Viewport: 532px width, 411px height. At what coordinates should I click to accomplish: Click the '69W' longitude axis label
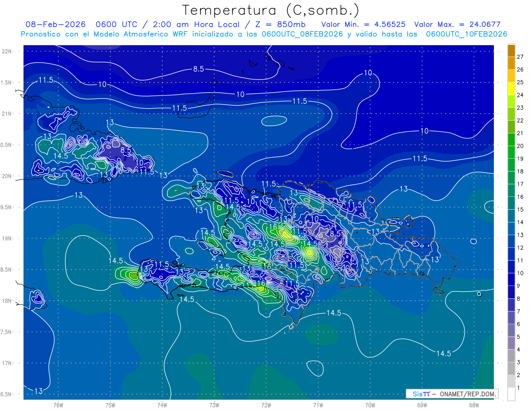[422, 405]
